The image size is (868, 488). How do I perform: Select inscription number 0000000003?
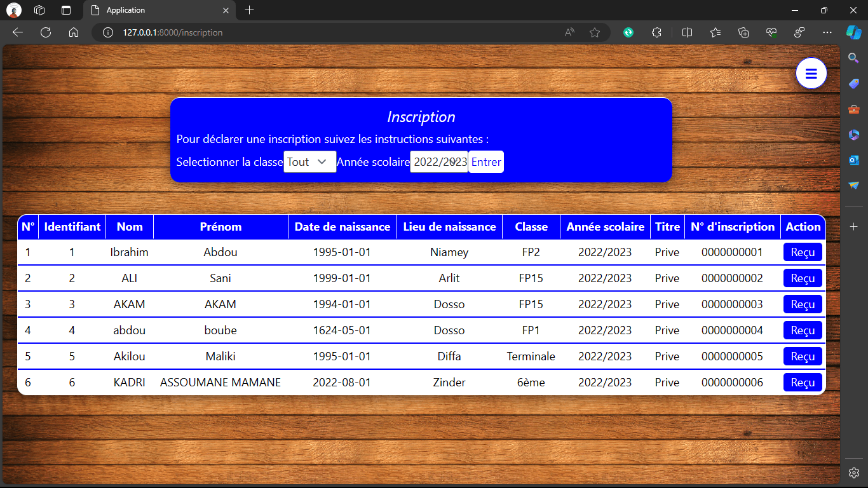(x=732, y=304)
